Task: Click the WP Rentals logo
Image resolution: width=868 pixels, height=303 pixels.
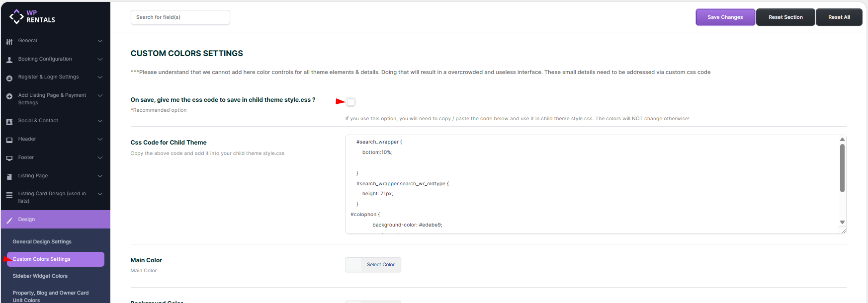Action: click(32, 16)
